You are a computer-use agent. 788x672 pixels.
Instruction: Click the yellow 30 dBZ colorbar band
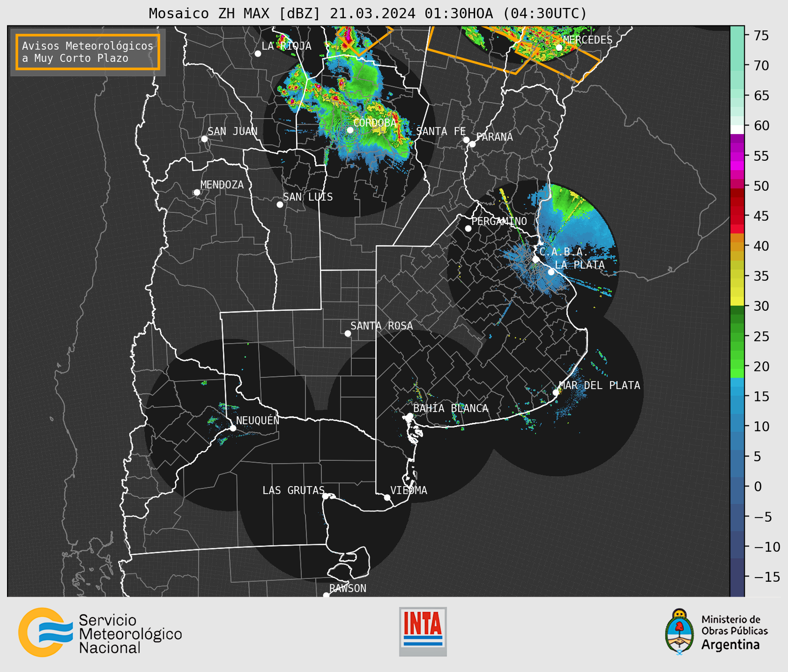coord(737,301)
